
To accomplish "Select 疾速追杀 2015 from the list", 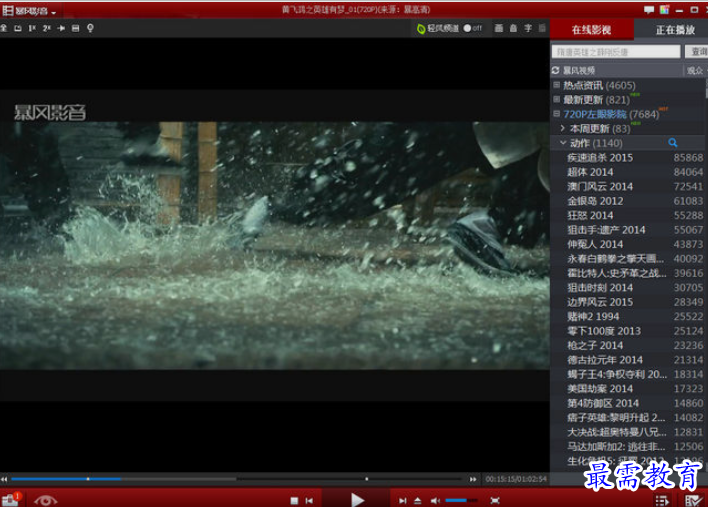I will 600,158.
